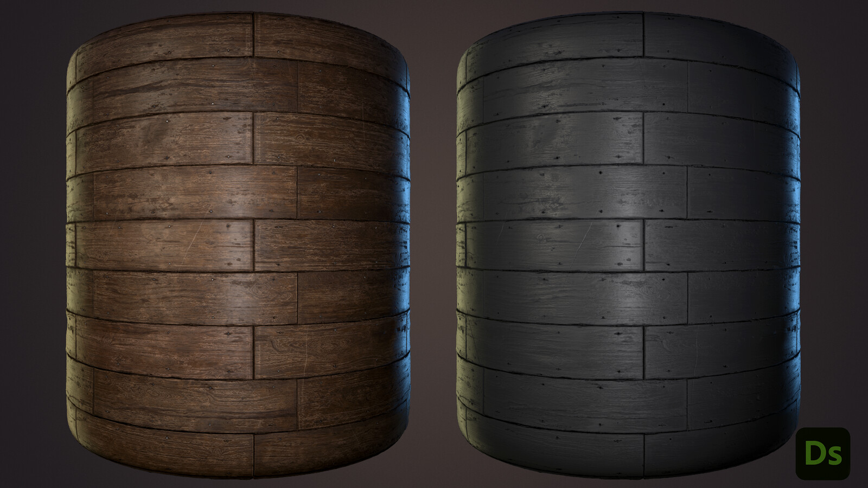This screenshot has width=868, height=488.
Task: Click the Substance Designer Ds logo
Action: [x=822, y=453]
